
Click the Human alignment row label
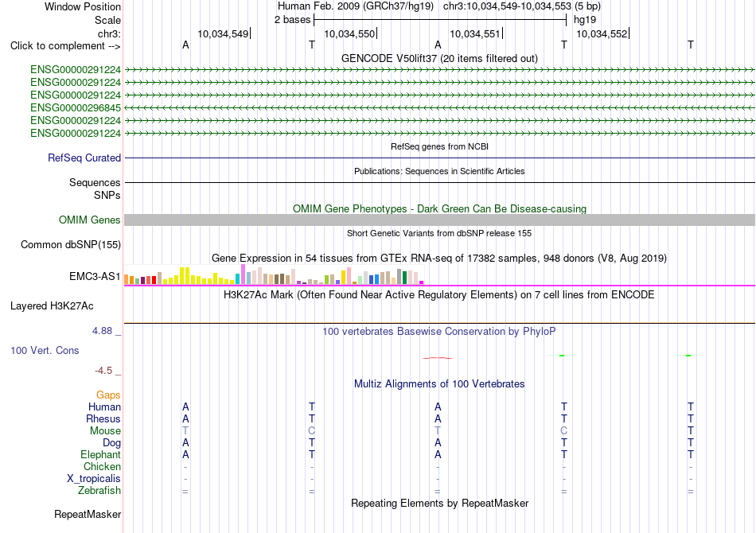coord(104,407)
